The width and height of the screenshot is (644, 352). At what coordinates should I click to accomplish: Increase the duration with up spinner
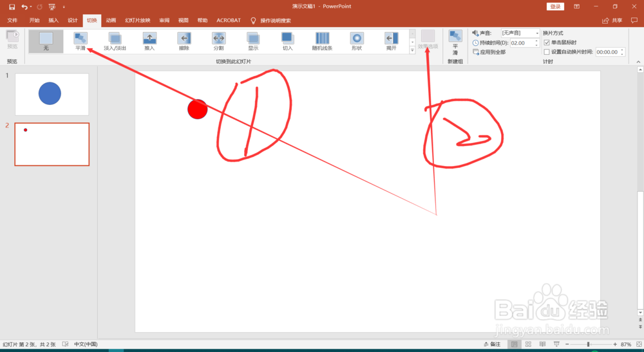536,41
